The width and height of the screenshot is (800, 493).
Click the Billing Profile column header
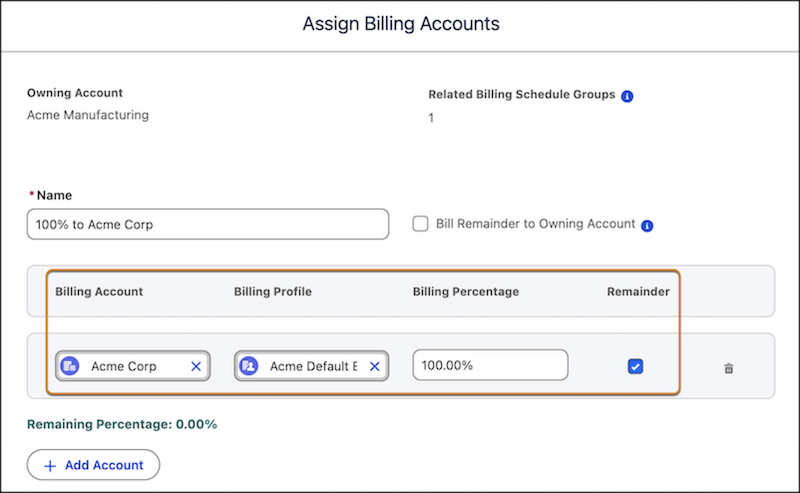click(x=273, y=291)
